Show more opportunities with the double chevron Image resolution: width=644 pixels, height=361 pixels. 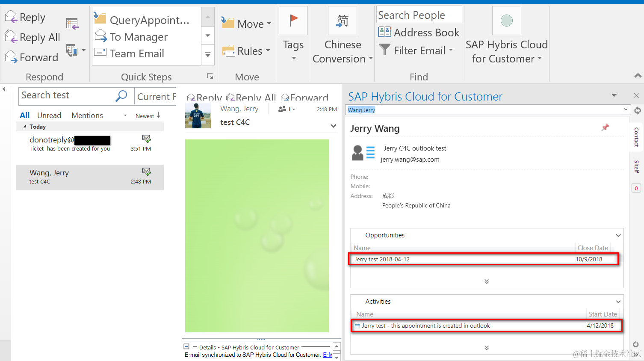pos(487,281)
